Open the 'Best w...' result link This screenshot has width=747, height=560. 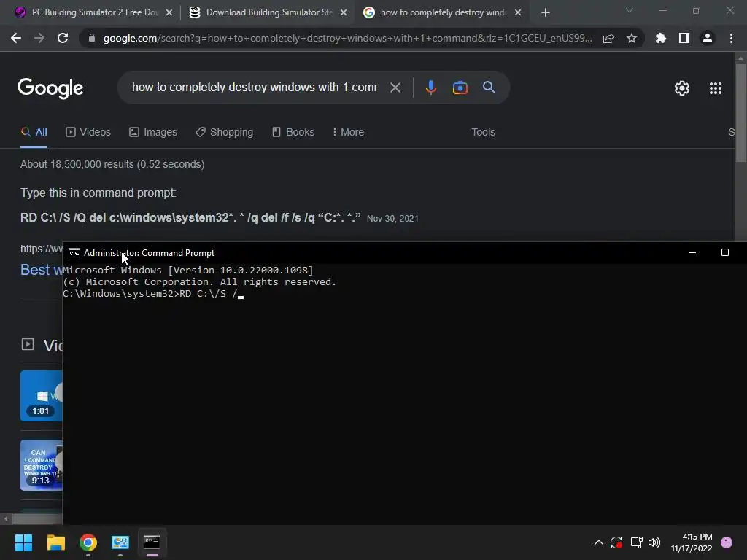[x=42, y=270]
